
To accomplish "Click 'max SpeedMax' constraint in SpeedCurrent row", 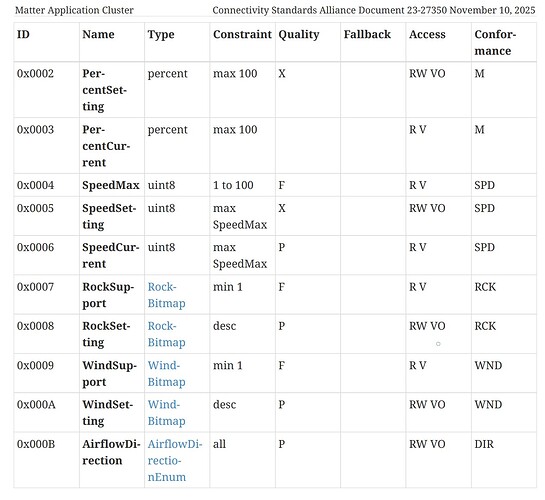I will click(x=240, y=256).
